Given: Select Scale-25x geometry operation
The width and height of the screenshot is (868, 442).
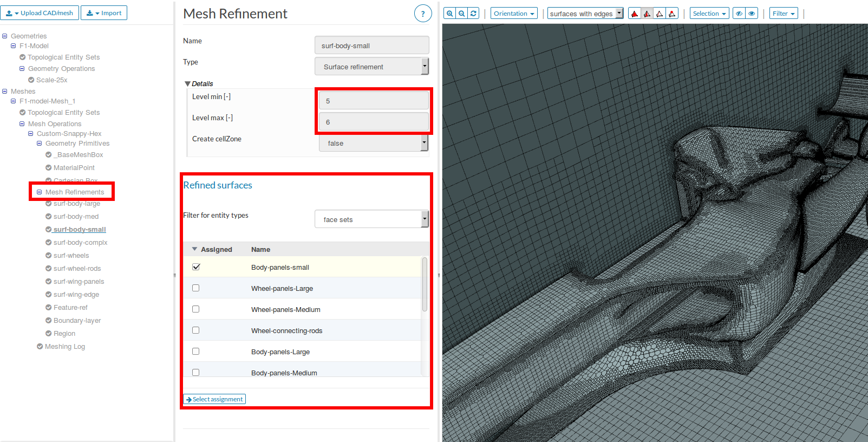Looking at the screenshot, I should 52,80.
